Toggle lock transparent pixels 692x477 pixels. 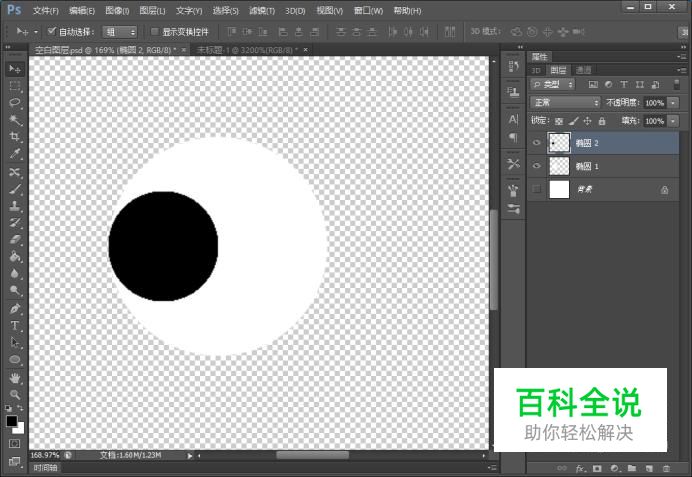559,121
